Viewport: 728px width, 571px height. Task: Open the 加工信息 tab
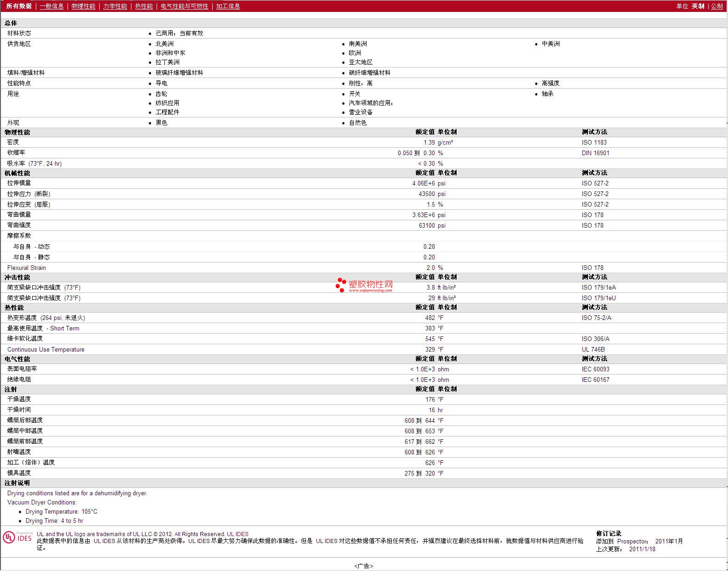(x=228, y=6)
